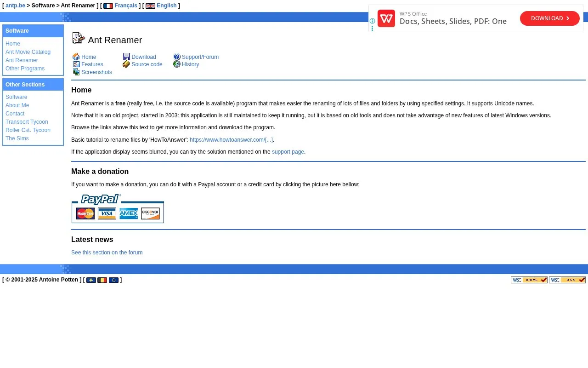Viewport: 588px width, 368px height.
Task: Open the Support/Forum link
Action: point(200,57)
